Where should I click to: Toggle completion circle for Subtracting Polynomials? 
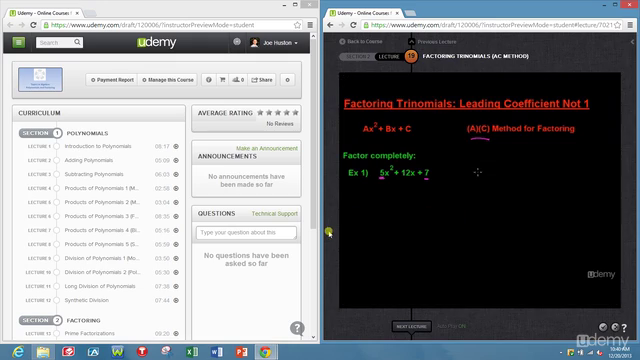(x=57, y=174)
